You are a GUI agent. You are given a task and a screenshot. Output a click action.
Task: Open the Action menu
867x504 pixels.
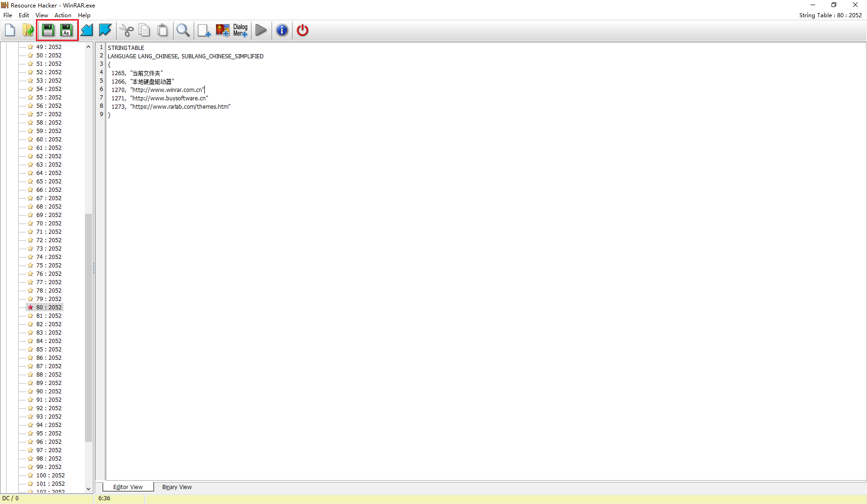click(x=63, y=15)
